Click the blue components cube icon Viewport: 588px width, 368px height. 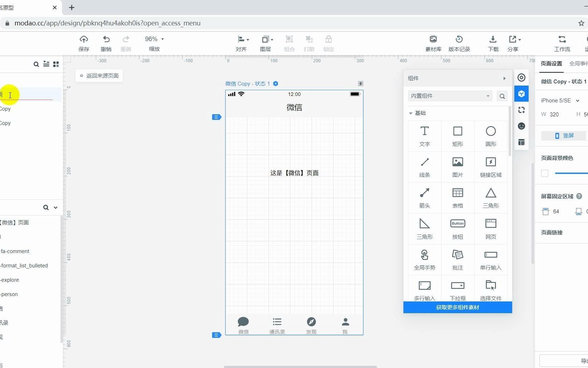(x=521, y=94)
